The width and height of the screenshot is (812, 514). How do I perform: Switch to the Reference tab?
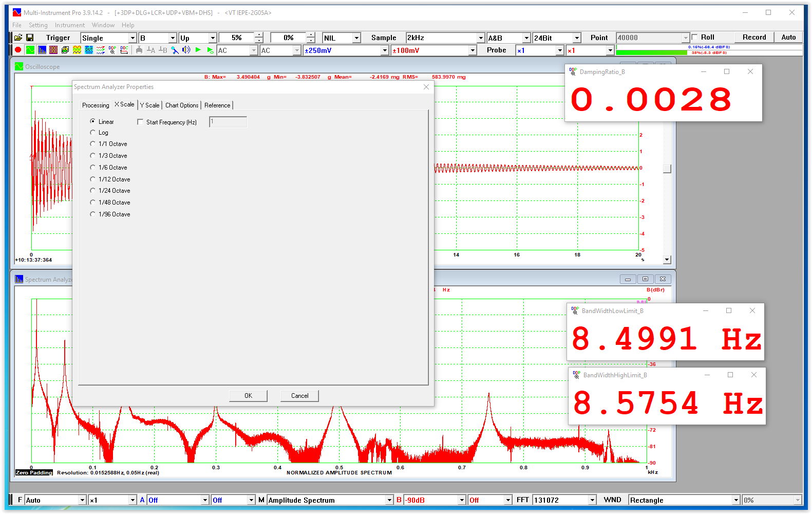tap(217, 105)
